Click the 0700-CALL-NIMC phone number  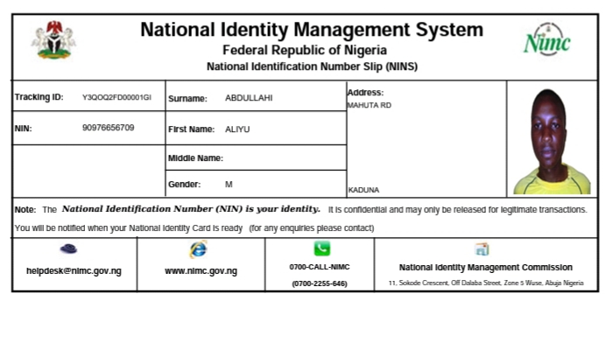(320, 267)
